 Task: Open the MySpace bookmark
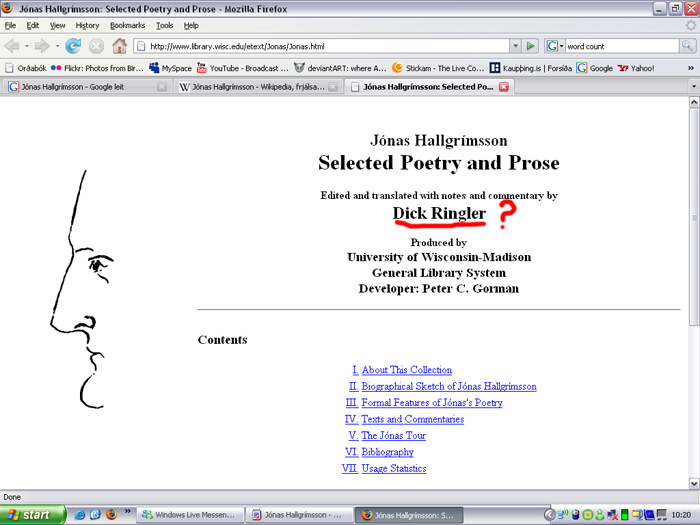[x=170, y=68]
